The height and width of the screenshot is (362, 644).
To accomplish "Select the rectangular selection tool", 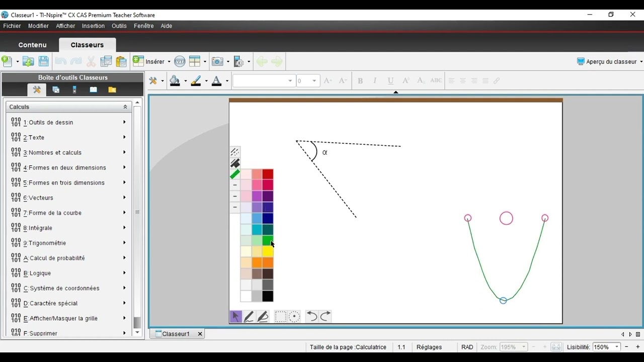I will [x=280, y=316].
